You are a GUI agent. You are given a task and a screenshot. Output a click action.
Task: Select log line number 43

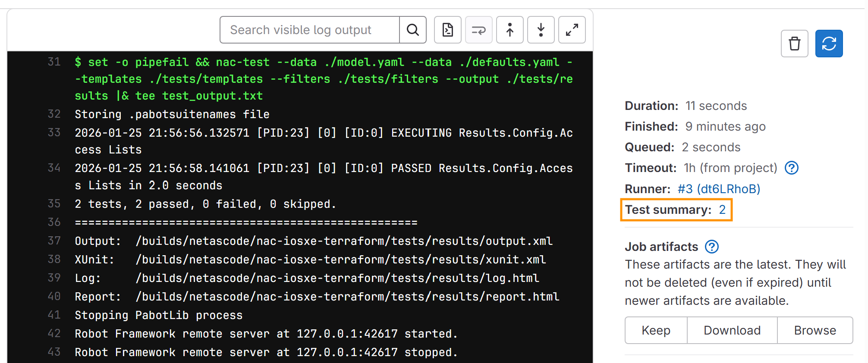pyautogui.click(x=54, y=352)
